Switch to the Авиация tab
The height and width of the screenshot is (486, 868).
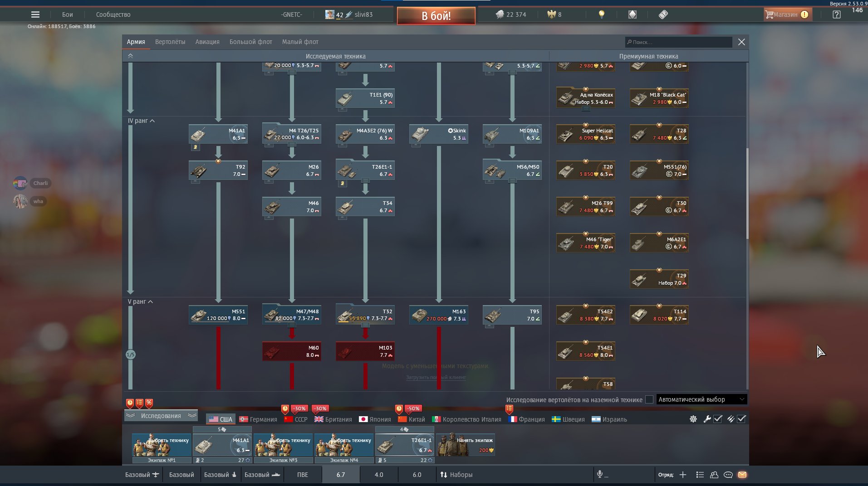pos(207,42)
